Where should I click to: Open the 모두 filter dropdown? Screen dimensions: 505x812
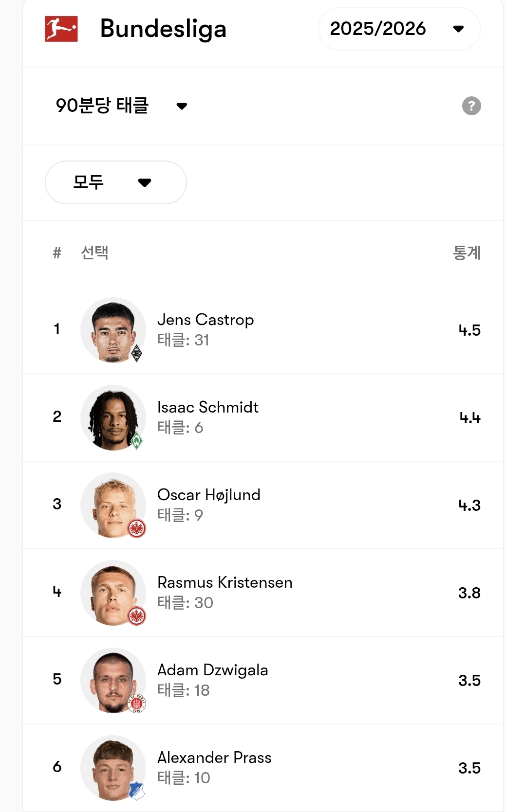[x=115, y=182]
